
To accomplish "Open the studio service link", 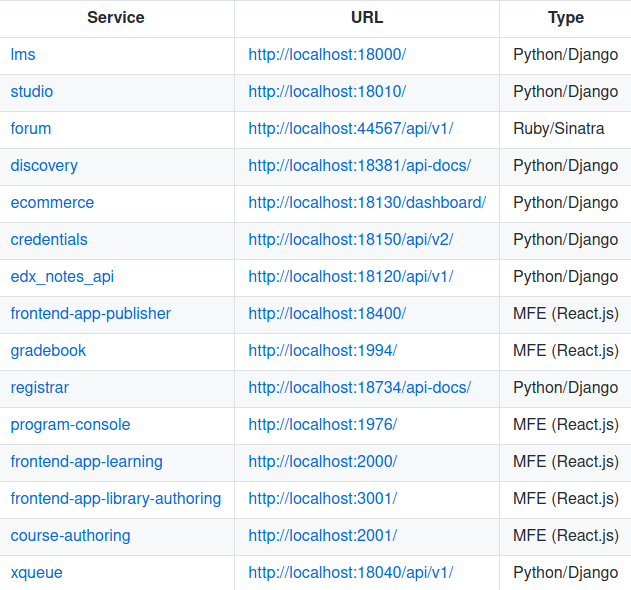I will pyautogui.click(x=32, y=92).
